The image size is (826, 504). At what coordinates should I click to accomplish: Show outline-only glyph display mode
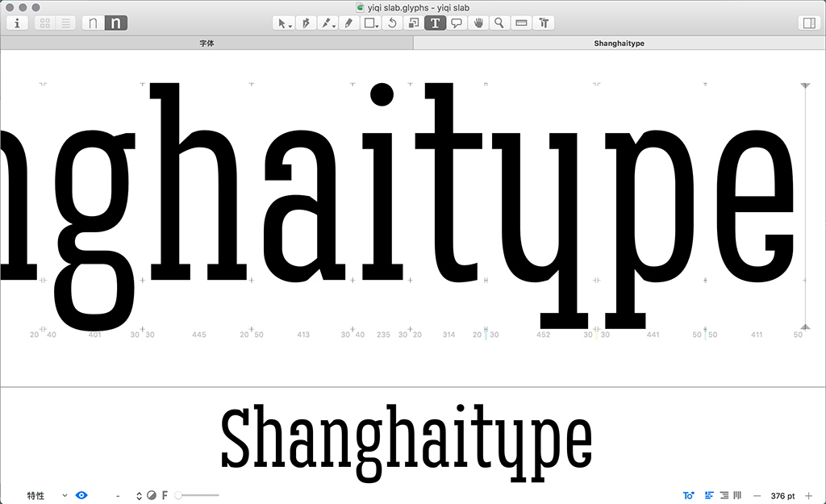pos(94,23)
